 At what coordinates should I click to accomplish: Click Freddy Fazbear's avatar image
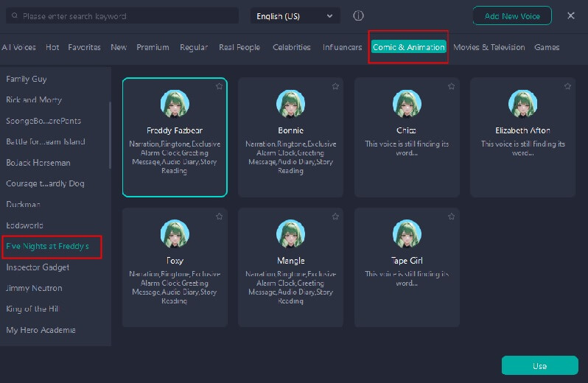[x=175, y=104]
